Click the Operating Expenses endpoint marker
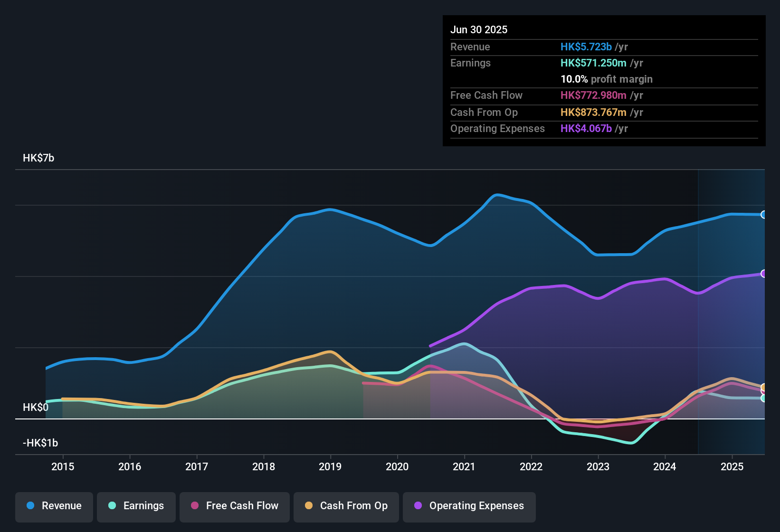The height and width of the screenshot is (532, 780). coord(764,273)
